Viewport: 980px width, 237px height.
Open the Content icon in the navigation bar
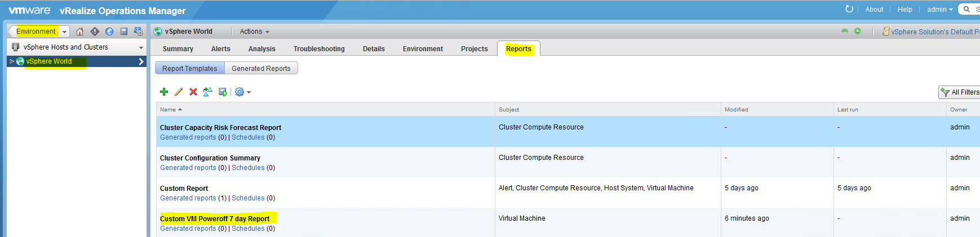click(x=124, y=32)
